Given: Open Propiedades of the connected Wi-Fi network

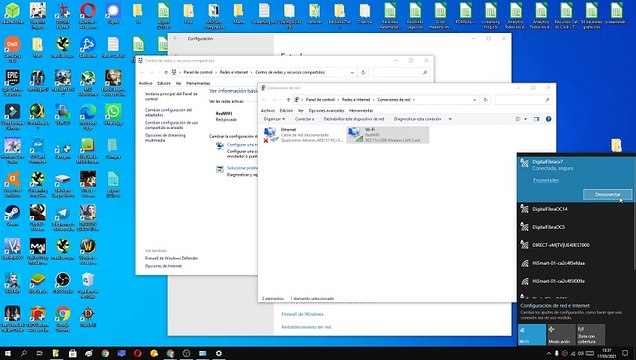Looking at the screenshot, I should (546, 180).
